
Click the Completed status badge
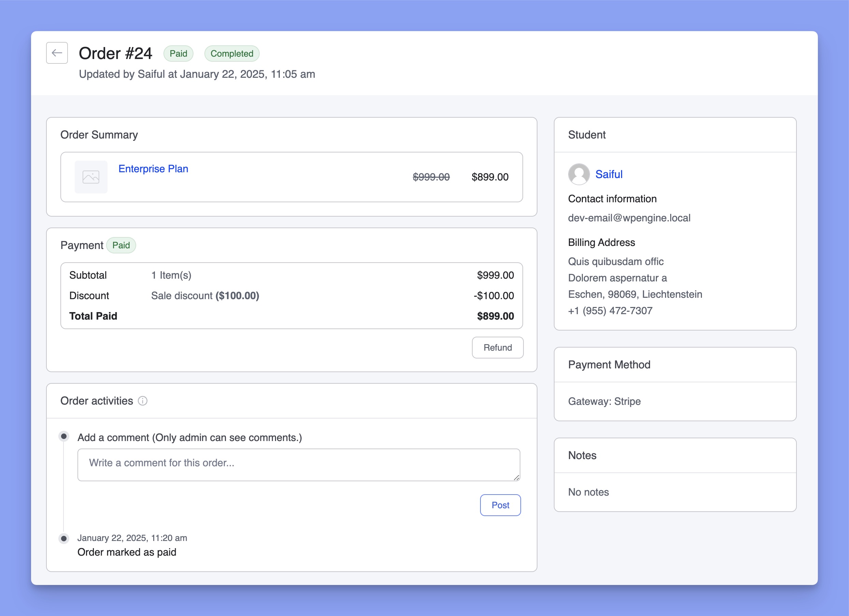click(x=232, y=54)
